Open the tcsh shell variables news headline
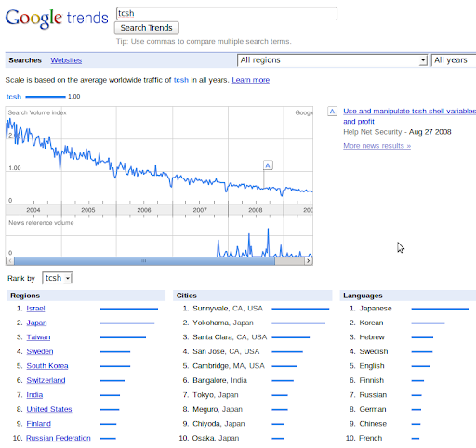 click(409, 116)
